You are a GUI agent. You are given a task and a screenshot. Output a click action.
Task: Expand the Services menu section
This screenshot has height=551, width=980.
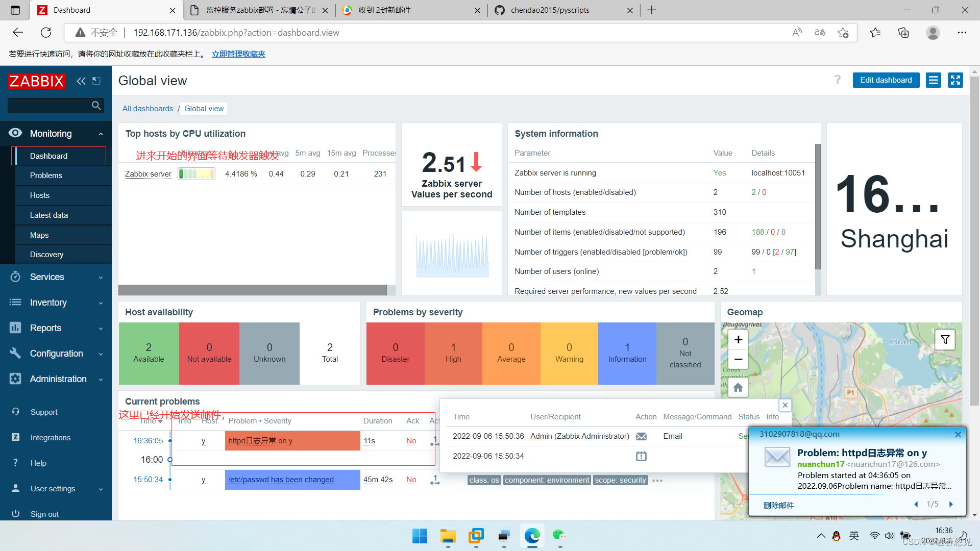(x=56, y=277)
